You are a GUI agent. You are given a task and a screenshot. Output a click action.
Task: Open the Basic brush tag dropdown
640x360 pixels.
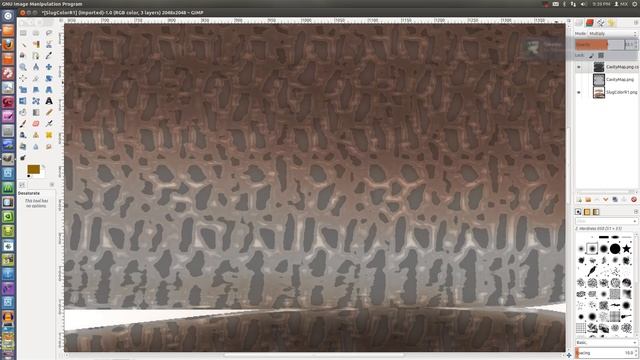(606, 342)
